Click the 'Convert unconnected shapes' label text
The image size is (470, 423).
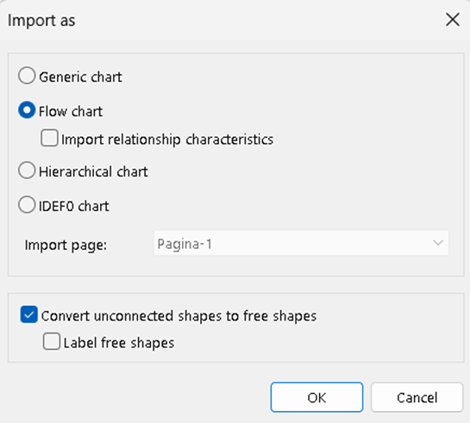coord(131,316)
